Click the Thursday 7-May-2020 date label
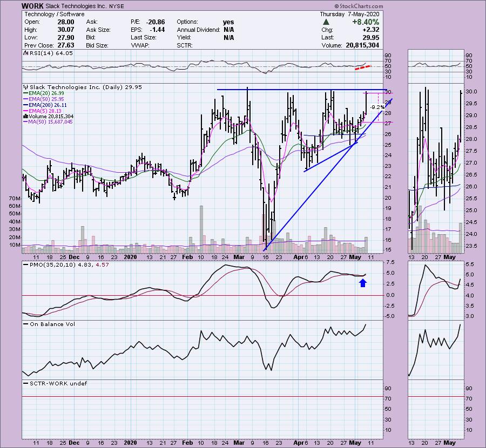The height and width of the screenshot is (448, 486). click(x=349, y=14)
